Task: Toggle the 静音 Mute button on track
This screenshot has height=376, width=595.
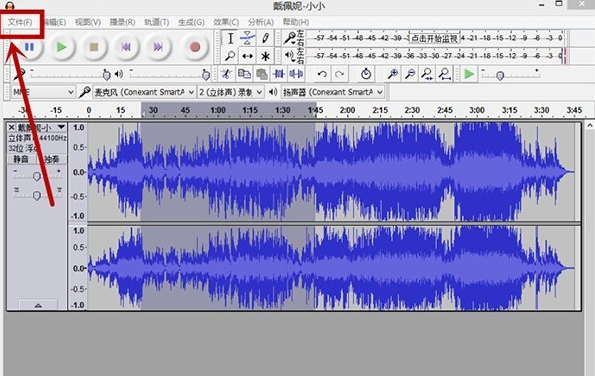Action: [x=21, y=159]
